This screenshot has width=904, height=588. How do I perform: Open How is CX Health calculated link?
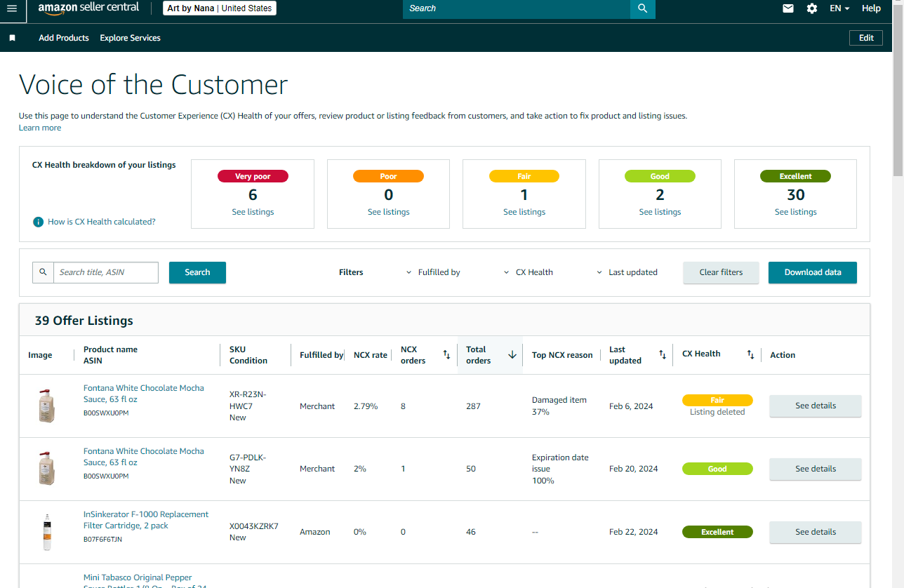(102, 222)
